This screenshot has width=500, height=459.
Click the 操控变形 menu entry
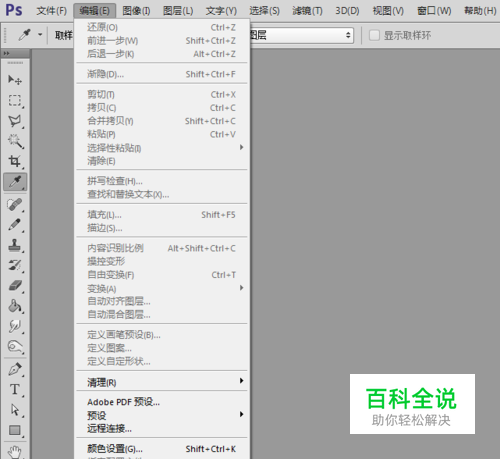(x=162, y=262)
